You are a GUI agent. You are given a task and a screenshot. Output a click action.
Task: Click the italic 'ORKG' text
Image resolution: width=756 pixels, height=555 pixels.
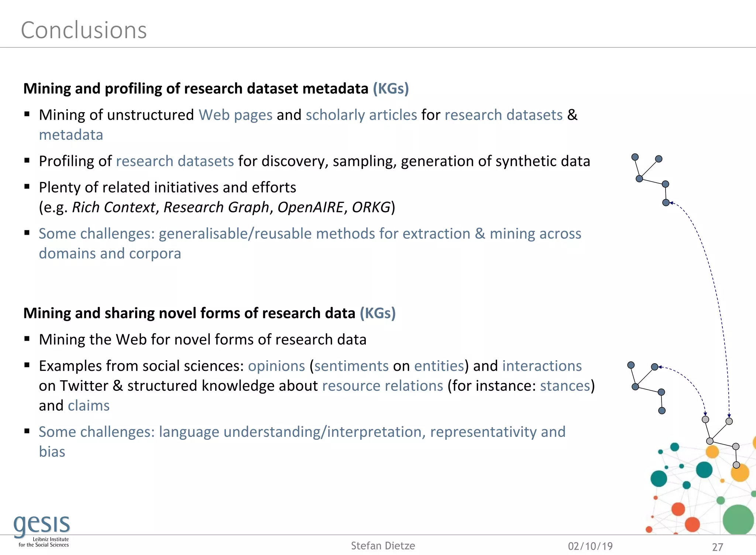pyautogui.click(x=371, y=207)
